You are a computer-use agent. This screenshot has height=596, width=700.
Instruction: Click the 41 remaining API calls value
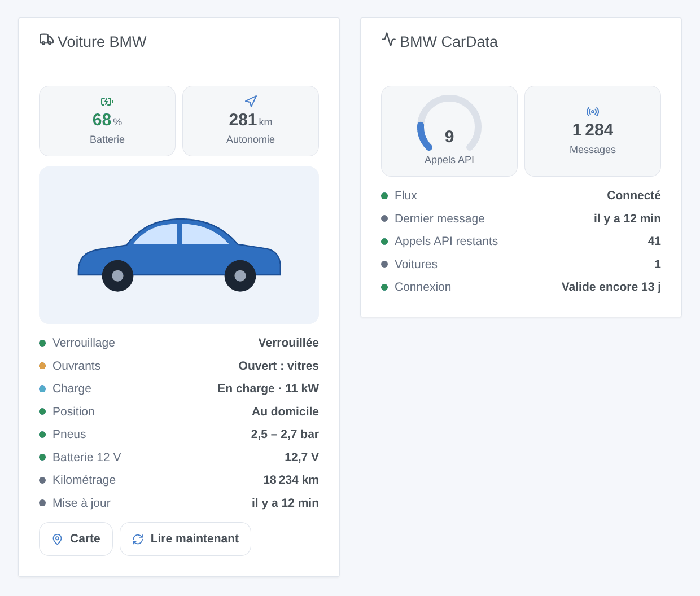point(654,241)
